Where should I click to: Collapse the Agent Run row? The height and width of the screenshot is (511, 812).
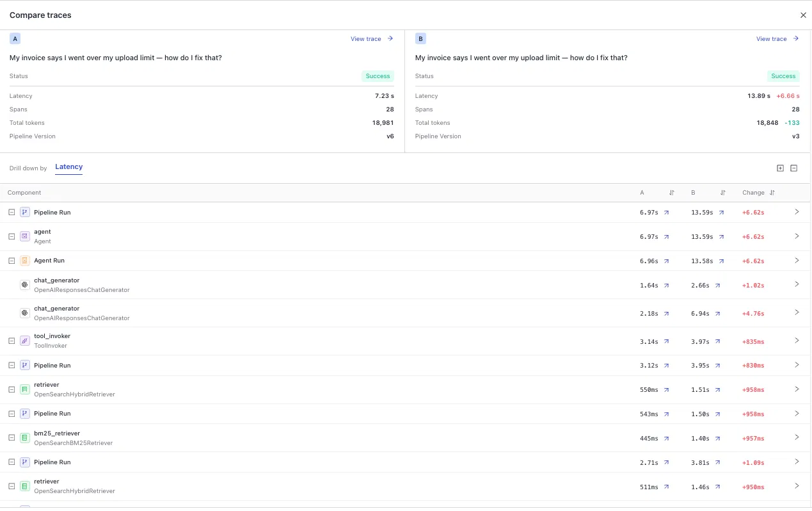coord(12,261)
